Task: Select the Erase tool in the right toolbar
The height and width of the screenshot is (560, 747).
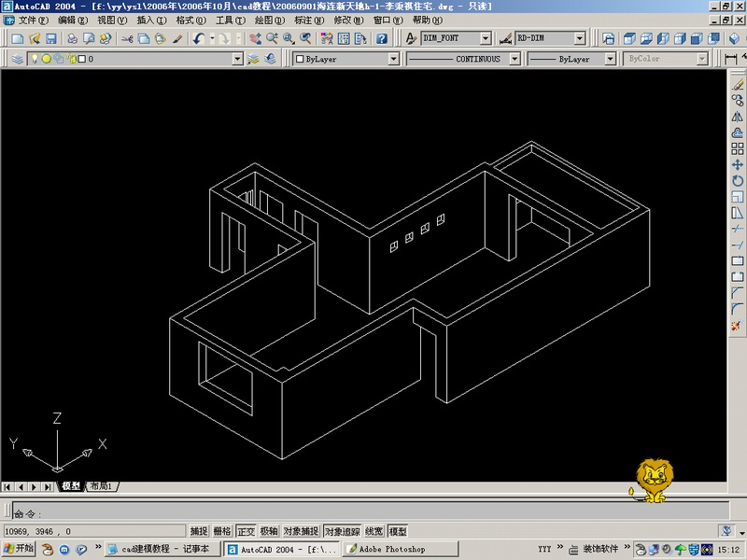Action: coord(738,85)
